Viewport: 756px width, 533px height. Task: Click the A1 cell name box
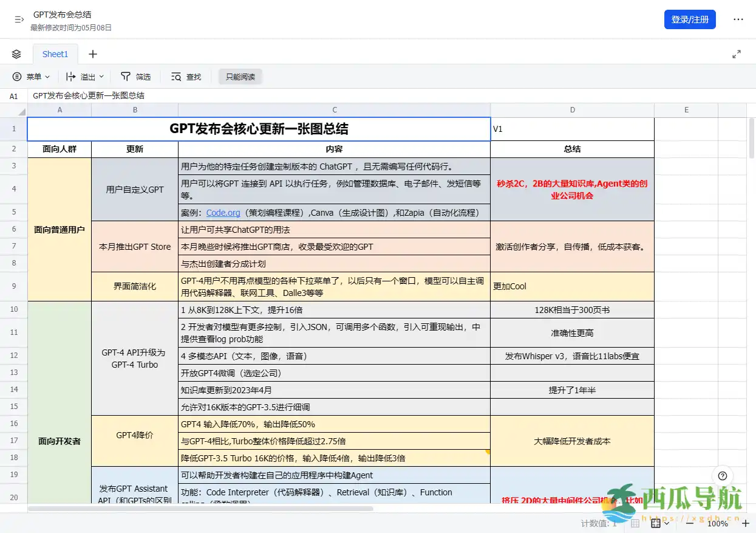pos(14,95)
